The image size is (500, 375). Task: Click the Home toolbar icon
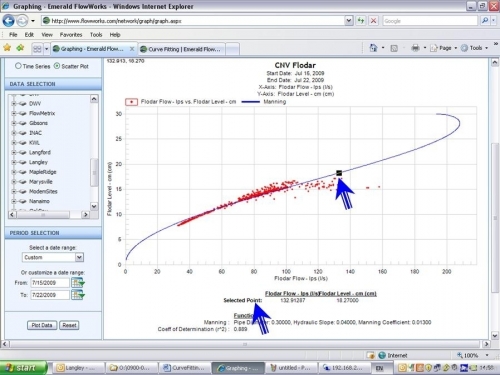[x=373, y=48]
